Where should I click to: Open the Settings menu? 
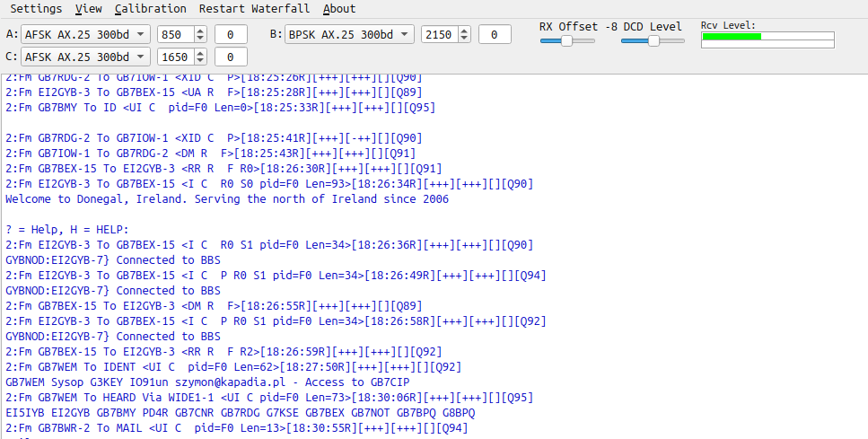[x=36, y=9]
